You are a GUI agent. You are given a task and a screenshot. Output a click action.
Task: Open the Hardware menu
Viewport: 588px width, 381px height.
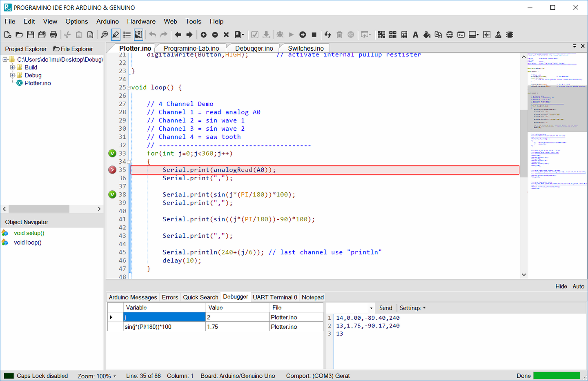[x=141, y=21]
